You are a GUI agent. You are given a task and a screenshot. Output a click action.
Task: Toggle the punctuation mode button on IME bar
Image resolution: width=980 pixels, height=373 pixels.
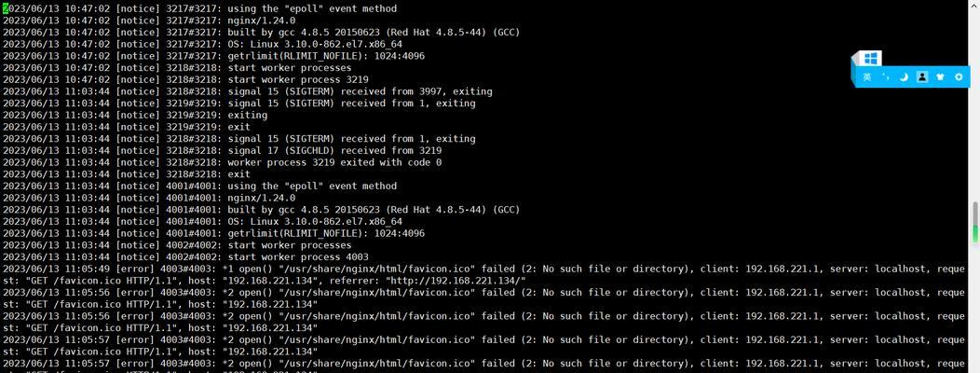click(x=886, y=77)
